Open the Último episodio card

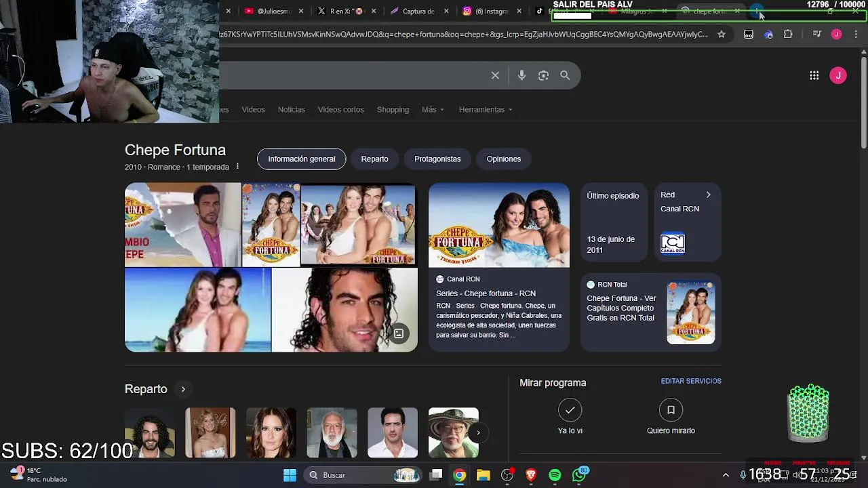[x=614, y=222]
